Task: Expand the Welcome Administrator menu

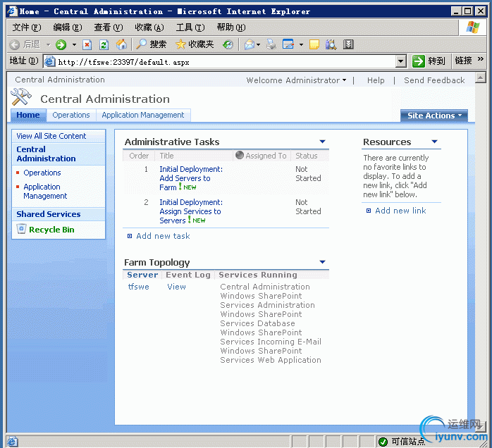Action: [x=296, y=80]
